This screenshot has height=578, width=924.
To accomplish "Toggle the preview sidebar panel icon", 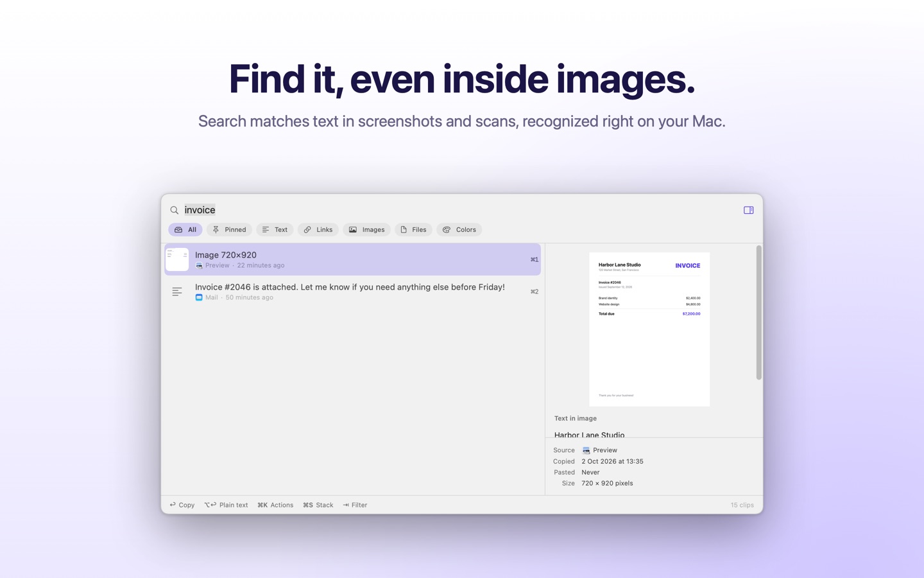I will click(x=748, y=210).
